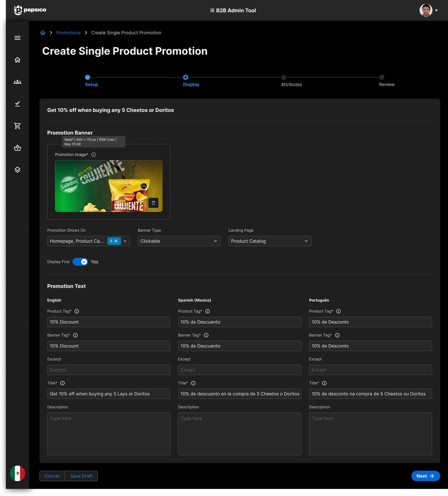The width and height of the screenshot is (448, 496).
Task: Click the PepsiCo logo
Action: 30,10
